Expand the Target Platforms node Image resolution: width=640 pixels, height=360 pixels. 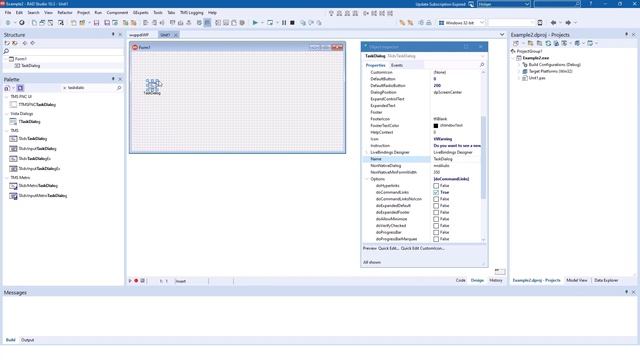pos(519,71)
